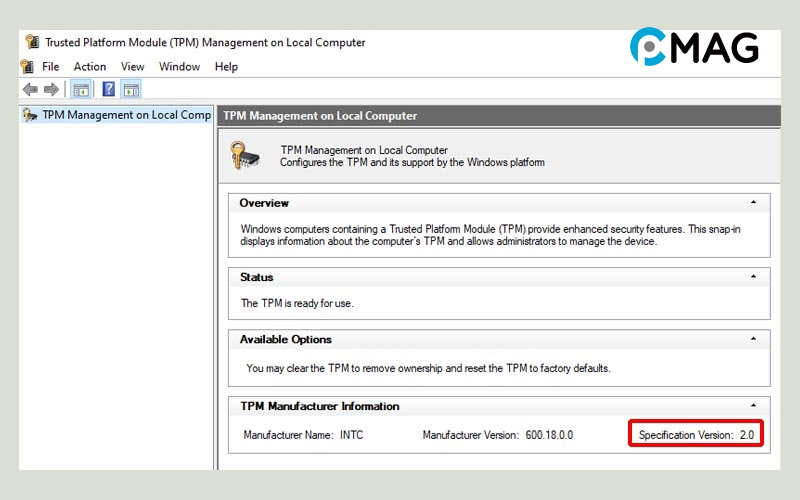Click the TPM key icon in title bar
Screen dimensions: 800x500
pyautogui.click(x=32, y=42)
